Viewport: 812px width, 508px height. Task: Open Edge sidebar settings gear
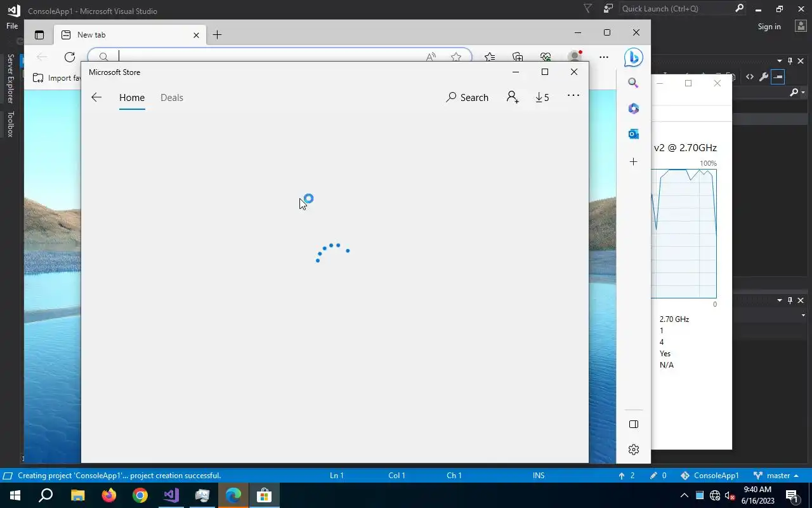click(x=633, y=450)
